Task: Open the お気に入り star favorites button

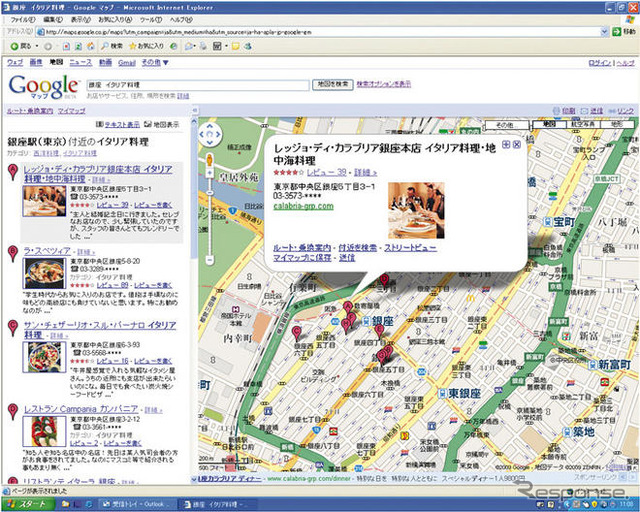Action: 146,46
